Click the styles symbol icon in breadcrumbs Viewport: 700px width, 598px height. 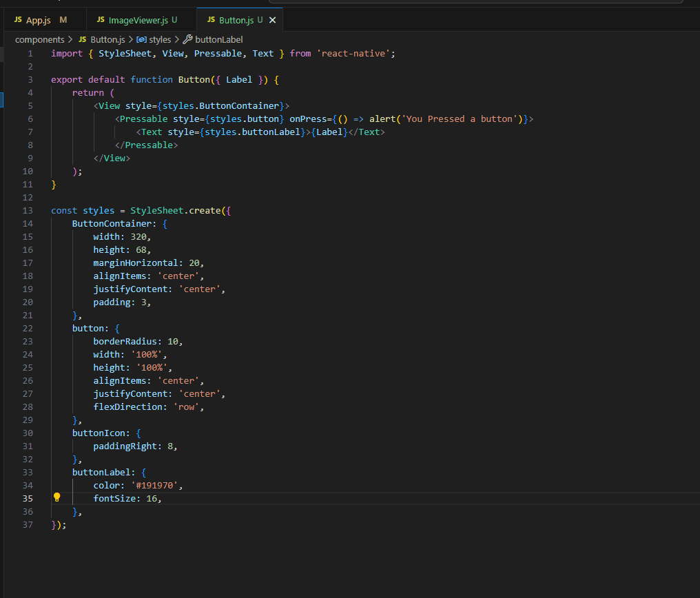pyautogui.click(x=141, y=40)
